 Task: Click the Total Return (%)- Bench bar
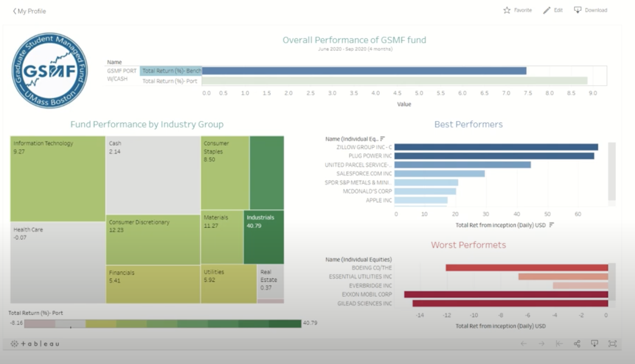[364, 71]
